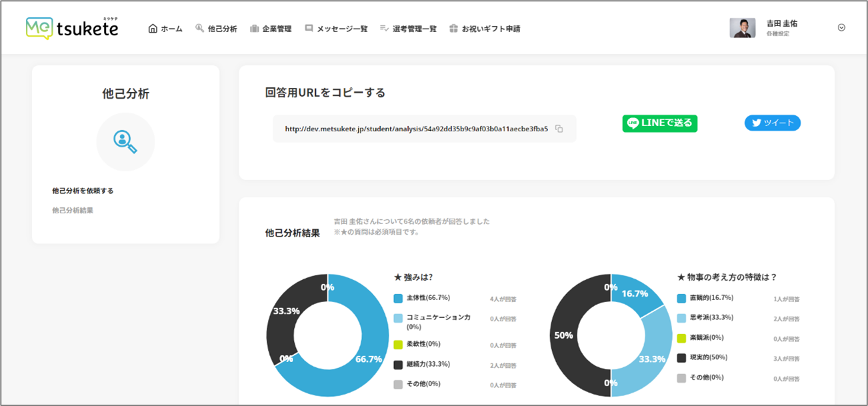Click the 他己分析 sidebar title
Image resolution: width=868 pixels, height=406 pixels.
125,93
